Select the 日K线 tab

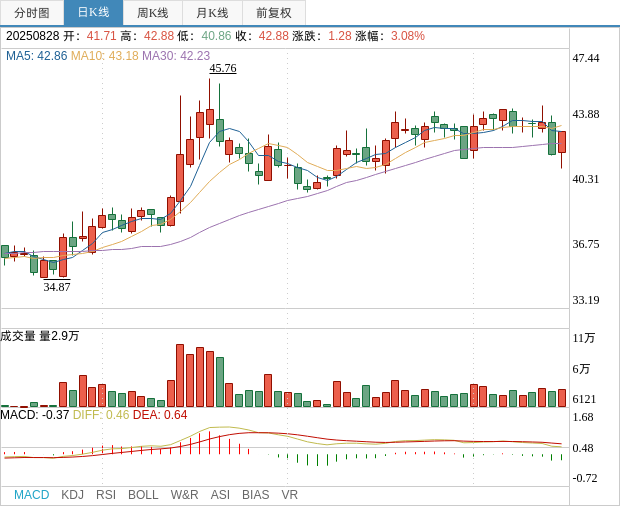coord(93,13)
